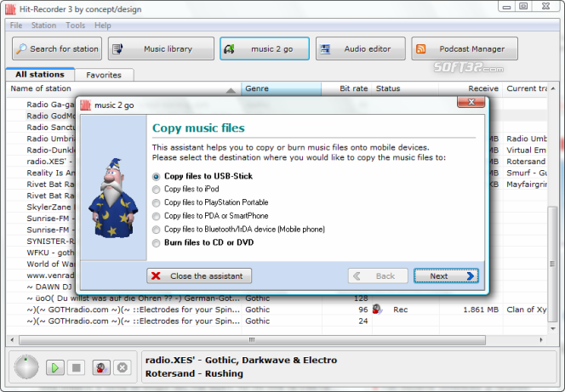Viewport: 565px width, 392px height.
Task: Click the horizontal scrollbar thumb
Action: pos(252,340)
